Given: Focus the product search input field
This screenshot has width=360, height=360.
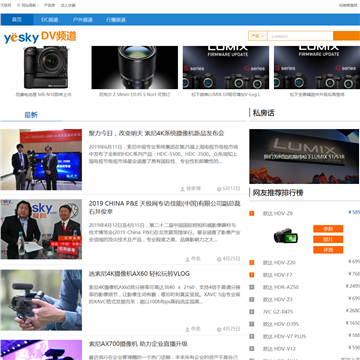Looking at the screenshot, I should tap(300, 36).
